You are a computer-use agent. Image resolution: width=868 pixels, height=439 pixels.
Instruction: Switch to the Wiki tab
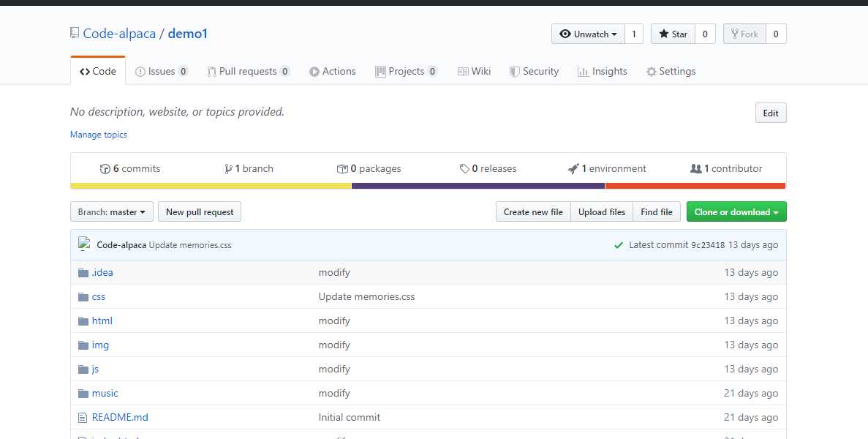[475, 72]
